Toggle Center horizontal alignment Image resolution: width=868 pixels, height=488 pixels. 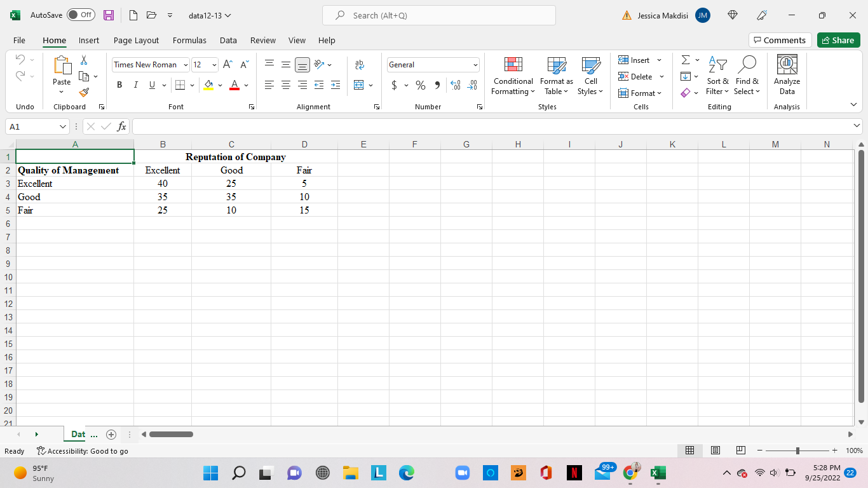[x=286, y=85]
